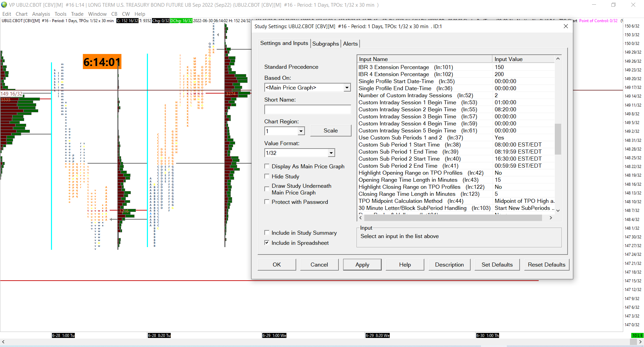Open the Value Format dropdown
The image size is (644, 347).
point(331,153)
